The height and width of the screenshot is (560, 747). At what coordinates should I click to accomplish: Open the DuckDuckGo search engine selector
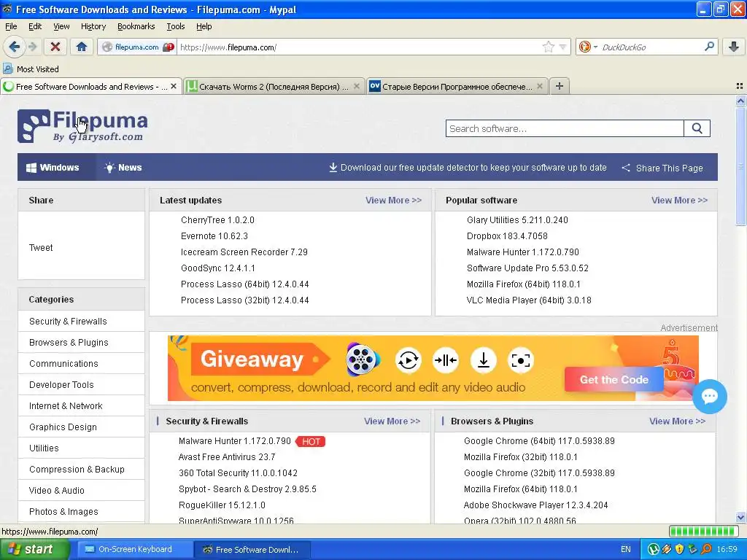tap(587, 47)
